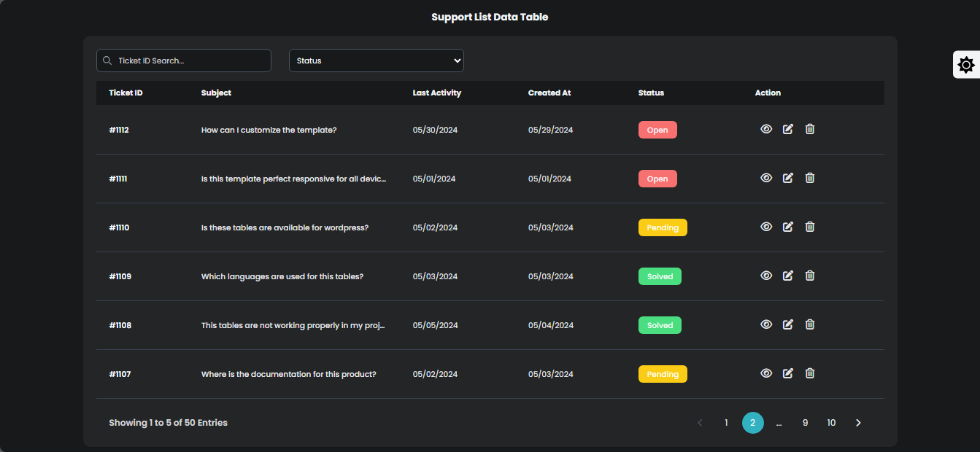Click the Open status badge for #1112
The width and height of the screenshot is (980, 452).
click(657, 130)
